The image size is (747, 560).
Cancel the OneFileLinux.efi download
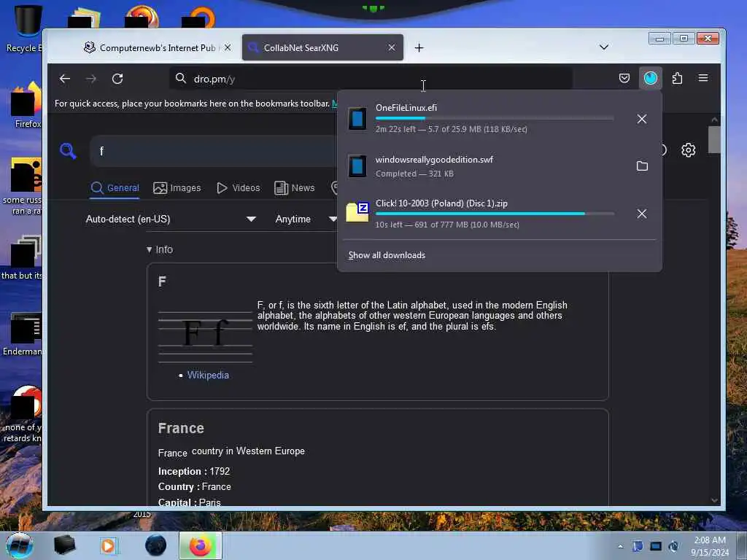point(642,119)
